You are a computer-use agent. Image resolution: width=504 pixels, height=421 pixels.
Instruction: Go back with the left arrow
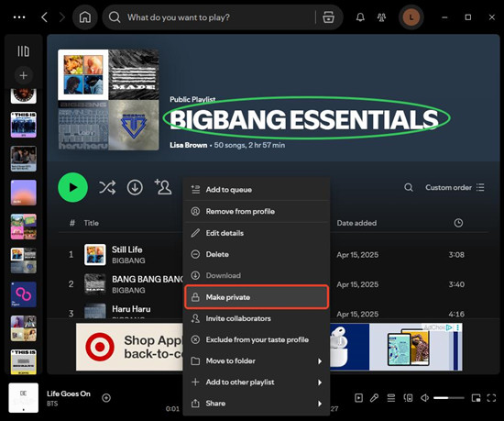pyautogui.click(x=45, y=17)
